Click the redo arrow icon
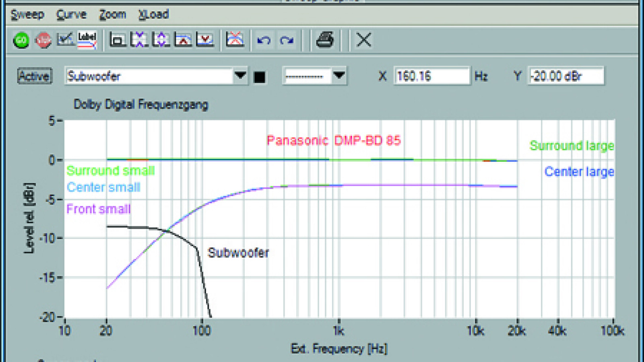The image size is (644, 362). tap(287, 40)
